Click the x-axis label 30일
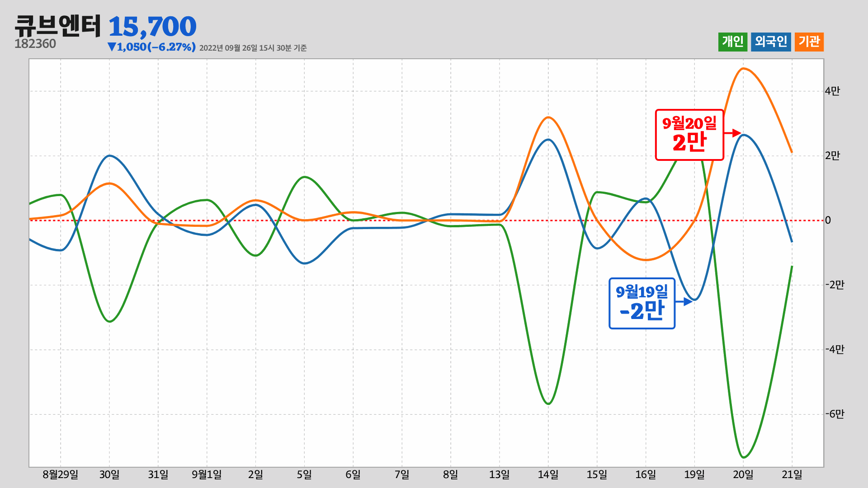 (109, 475)
